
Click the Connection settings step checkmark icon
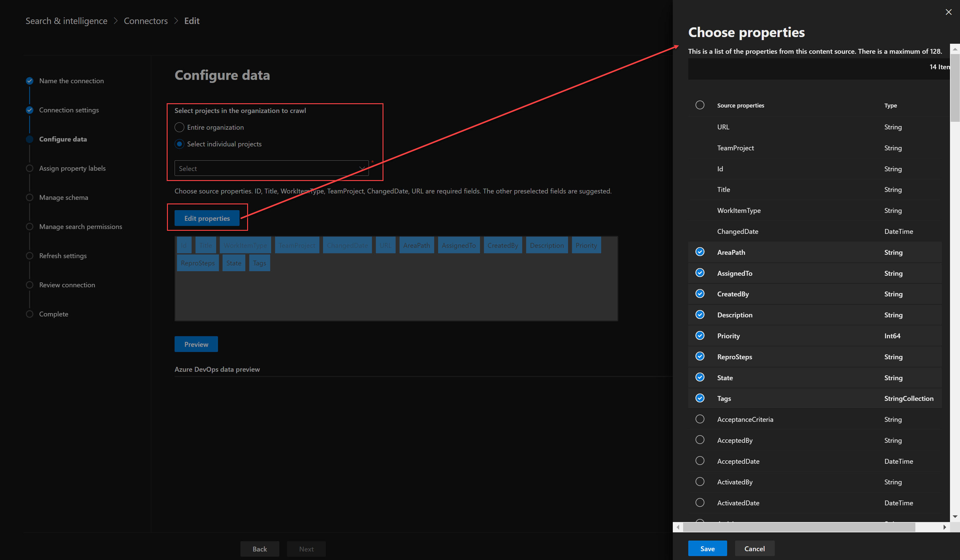pos(30,110)
